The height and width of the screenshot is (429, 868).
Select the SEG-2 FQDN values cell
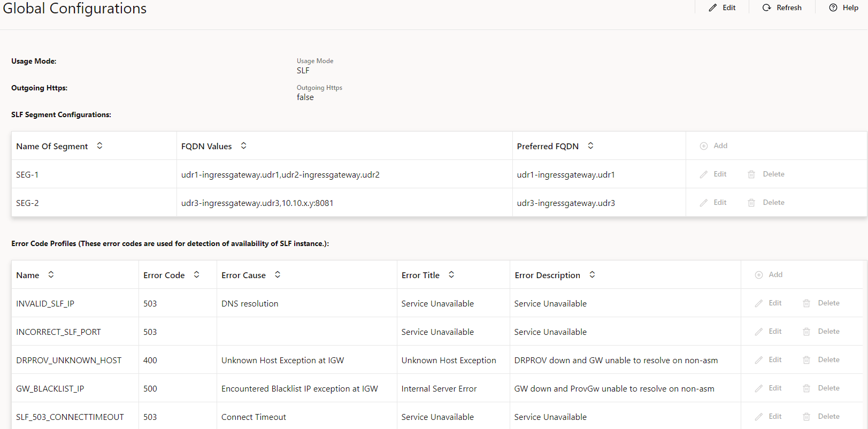pos(257,203)
